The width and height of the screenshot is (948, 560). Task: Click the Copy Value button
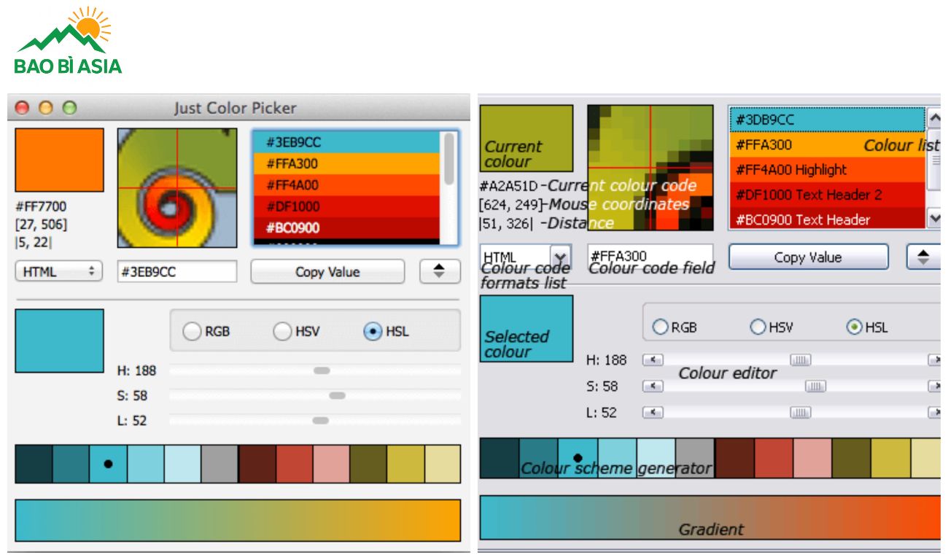(x=808, y=257)
